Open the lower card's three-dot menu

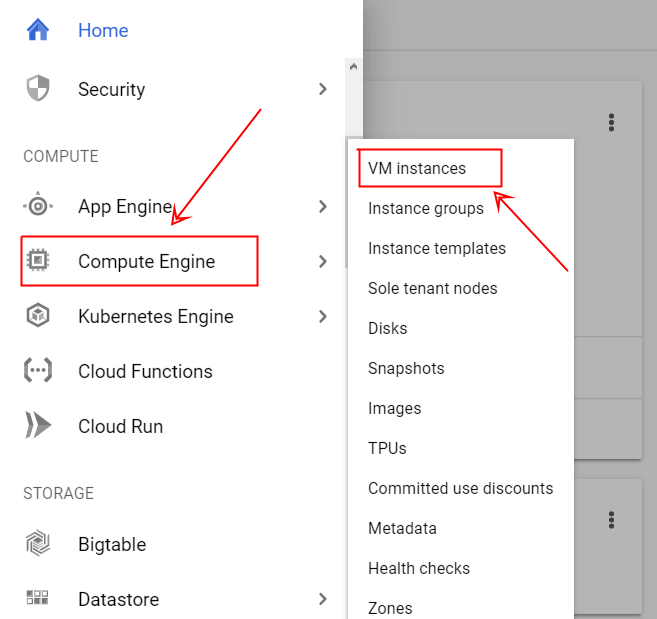pyautogui.click(x=611, y=520)
